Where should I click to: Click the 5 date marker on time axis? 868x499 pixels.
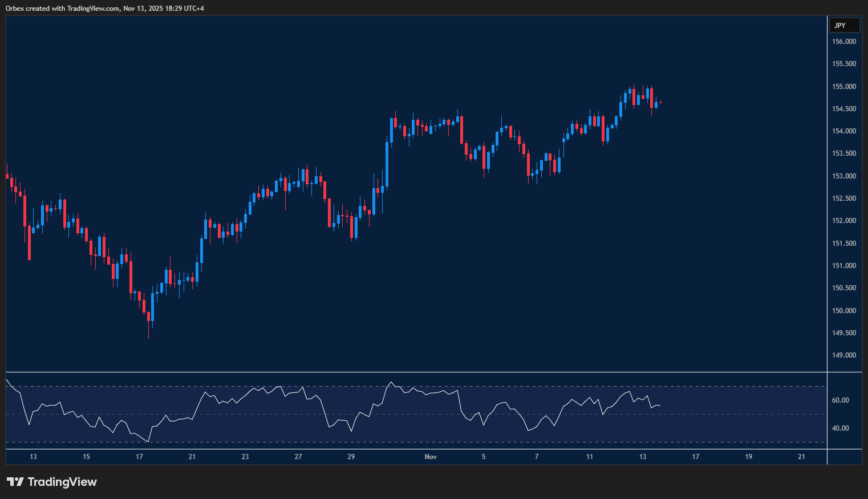click(x=484, y=457)
